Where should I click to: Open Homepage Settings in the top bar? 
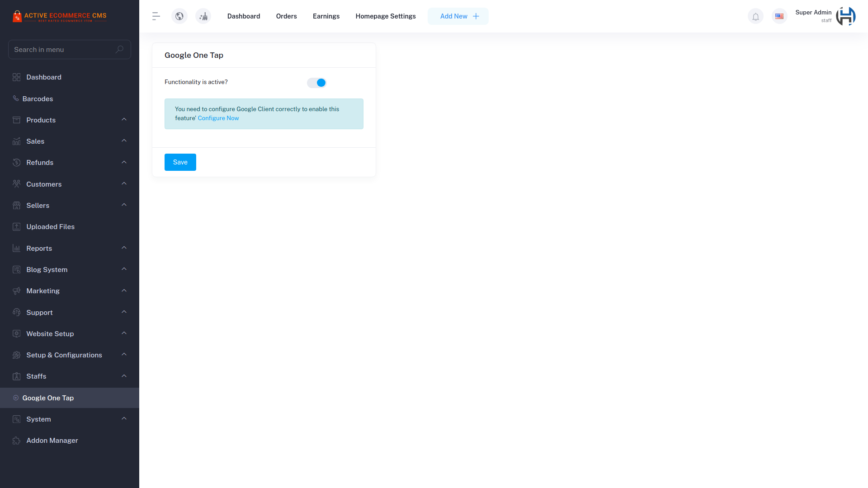[x=386, y=16]
